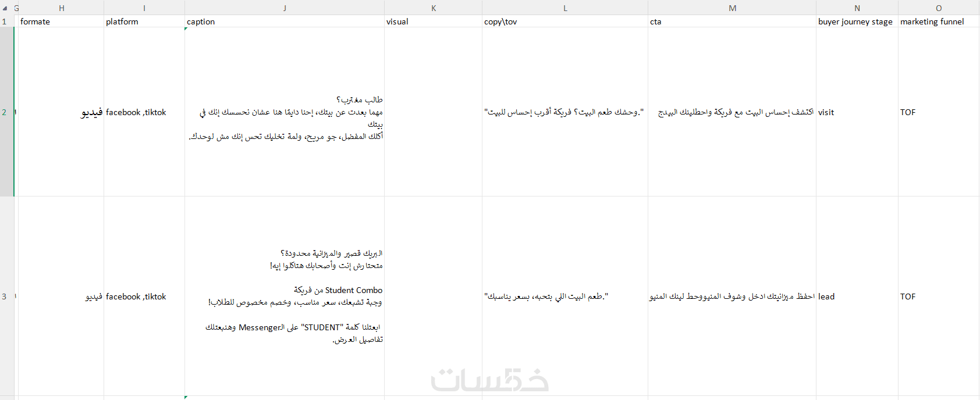Select the TOF cell in row 3
Screen dimensions: 980x400
pos(939,297)
